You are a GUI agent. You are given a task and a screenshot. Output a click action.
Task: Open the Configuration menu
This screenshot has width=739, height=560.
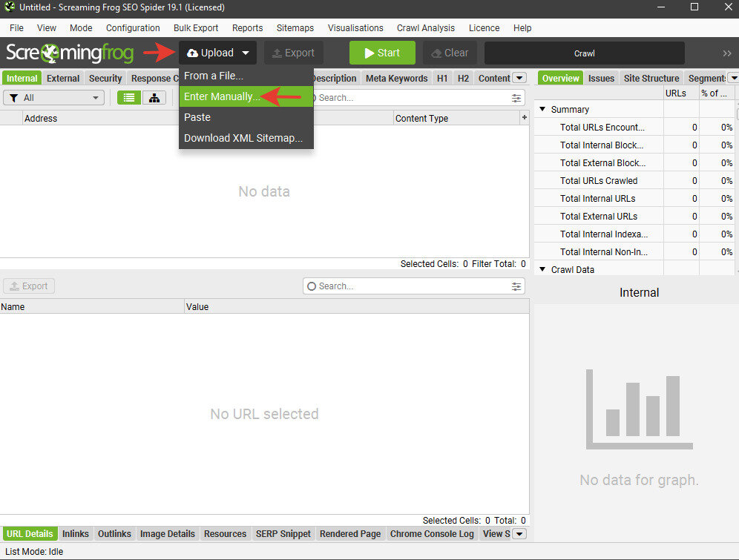[x=133, y=27]
